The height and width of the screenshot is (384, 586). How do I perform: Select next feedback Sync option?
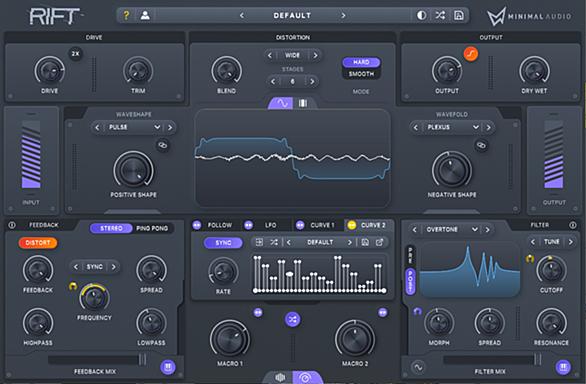click(x=113, y=267)
